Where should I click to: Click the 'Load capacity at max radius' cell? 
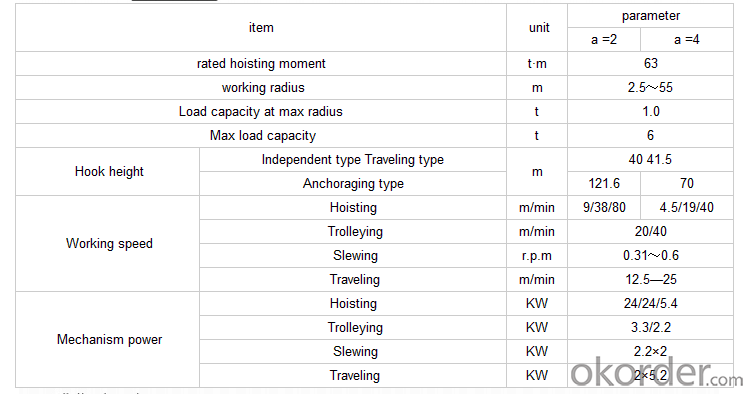[261, 112]
